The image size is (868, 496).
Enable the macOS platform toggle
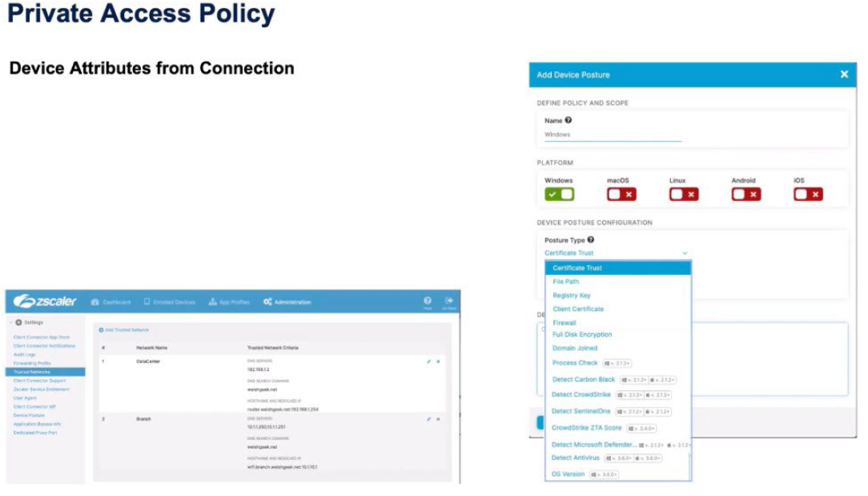point(621,194)
